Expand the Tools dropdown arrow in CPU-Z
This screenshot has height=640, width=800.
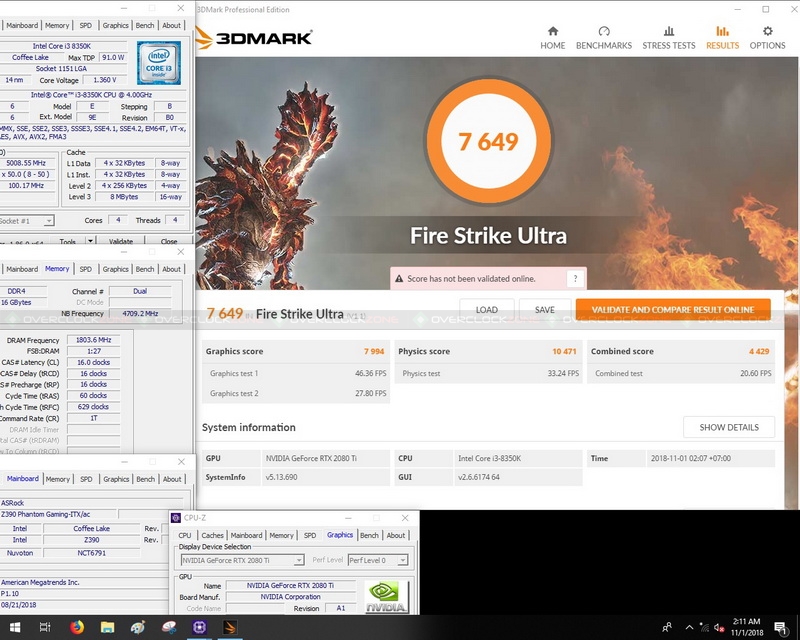pos(90,240)
